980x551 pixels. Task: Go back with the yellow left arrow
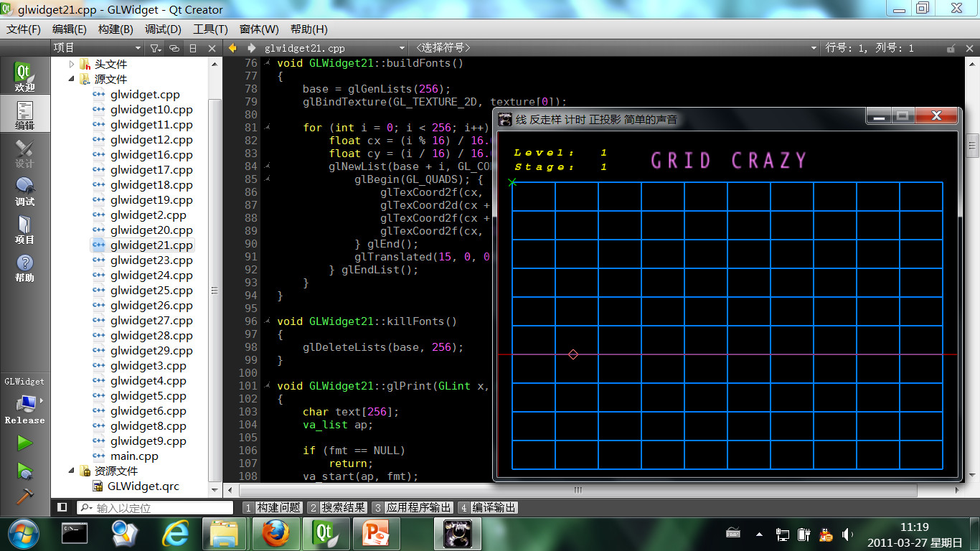point(232,48)
